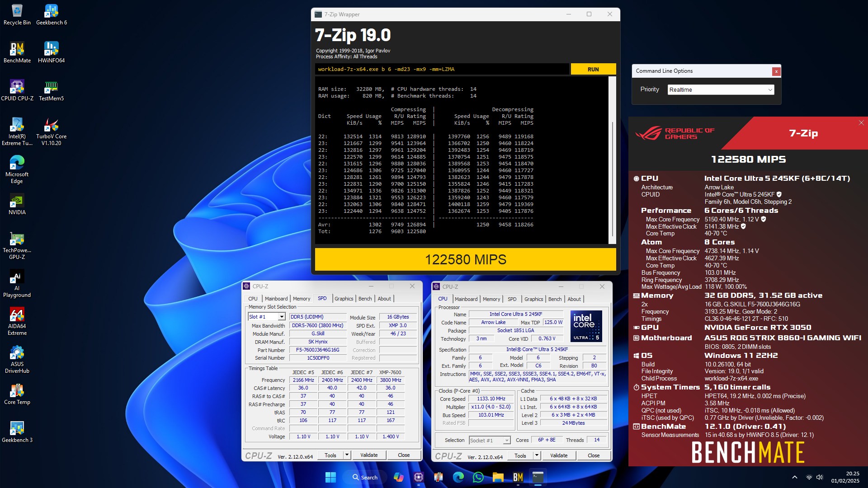Switch to CPU tab in left CPU-Z
This screenshot has height=488, width=868.
[x=253, y=299]
